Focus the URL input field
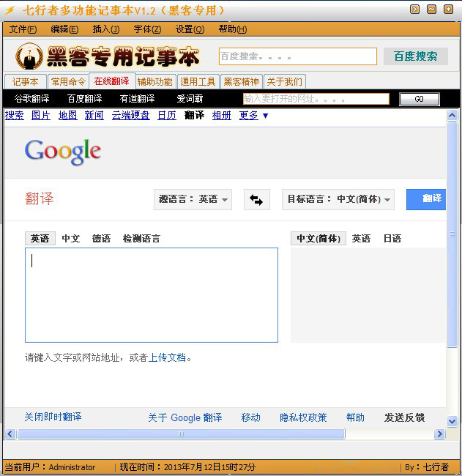This screenshot has height=476, width=462. point(316,99)
